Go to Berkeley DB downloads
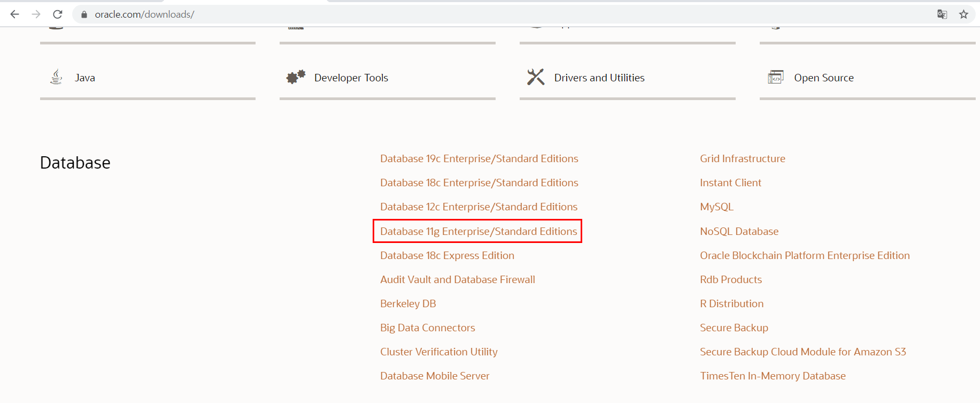Viewport: 980px width, 403px height. point(408,304)
